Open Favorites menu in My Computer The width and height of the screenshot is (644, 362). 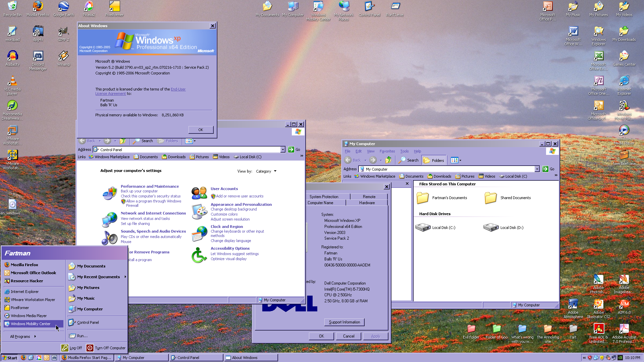(387, 152)
